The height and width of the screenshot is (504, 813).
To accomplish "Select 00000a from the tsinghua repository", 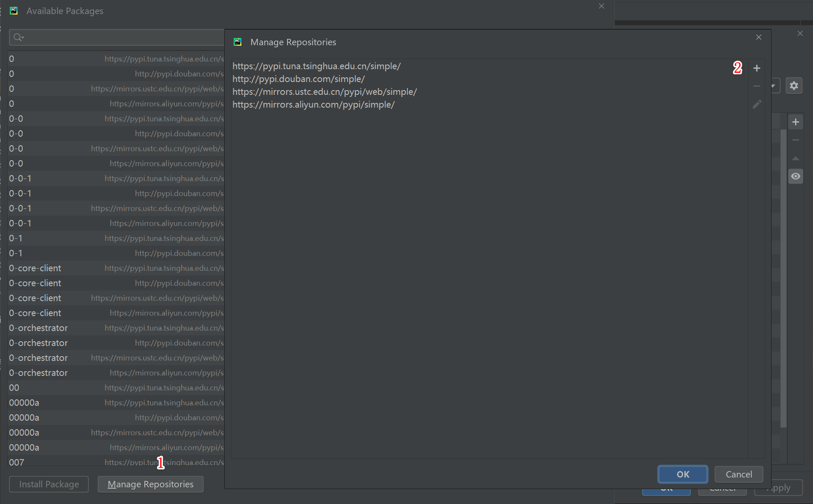I will pos(116,403).
